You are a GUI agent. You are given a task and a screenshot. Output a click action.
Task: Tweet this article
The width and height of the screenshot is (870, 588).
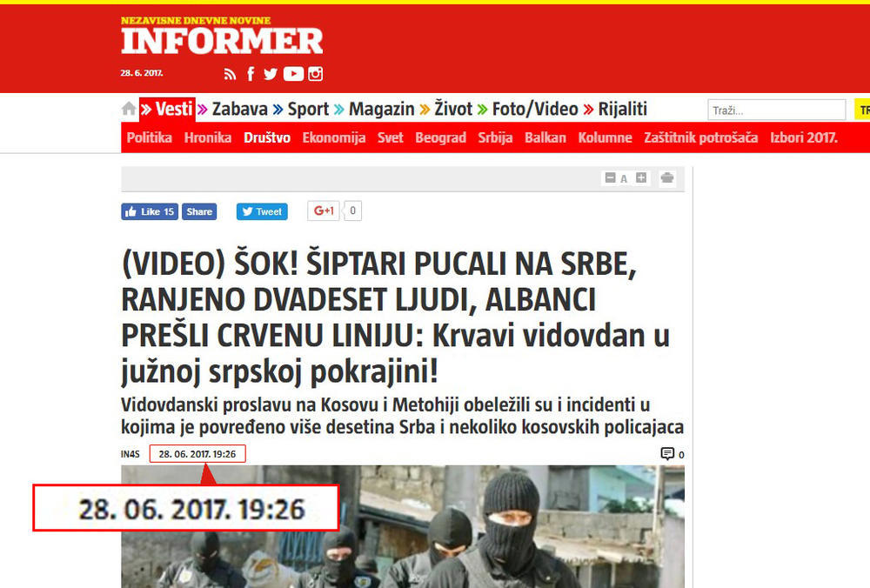pyautogui.click(x=262, y=211)
